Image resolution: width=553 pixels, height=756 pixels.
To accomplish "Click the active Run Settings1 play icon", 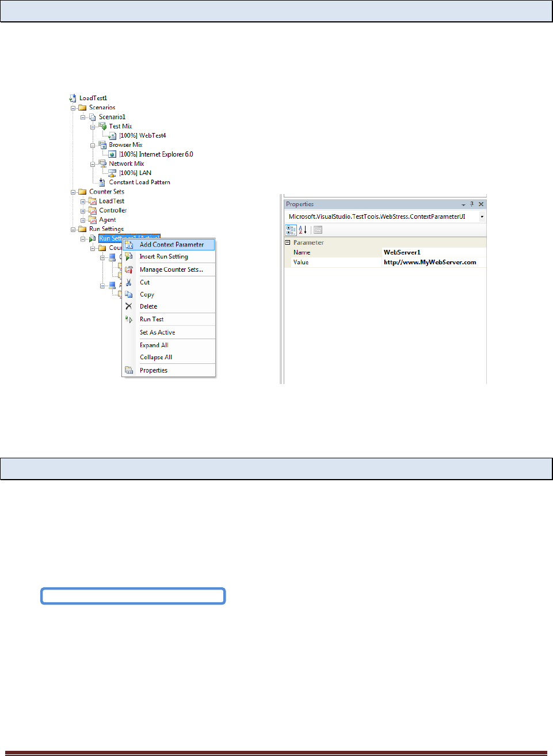I will point(92,238).
